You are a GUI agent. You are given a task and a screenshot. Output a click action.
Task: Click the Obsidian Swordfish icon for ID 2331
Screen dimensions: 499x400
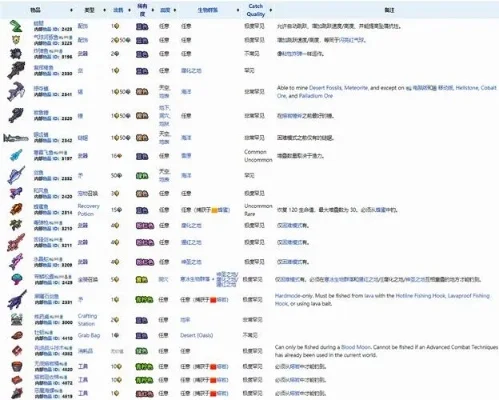(x=17, y=299)
